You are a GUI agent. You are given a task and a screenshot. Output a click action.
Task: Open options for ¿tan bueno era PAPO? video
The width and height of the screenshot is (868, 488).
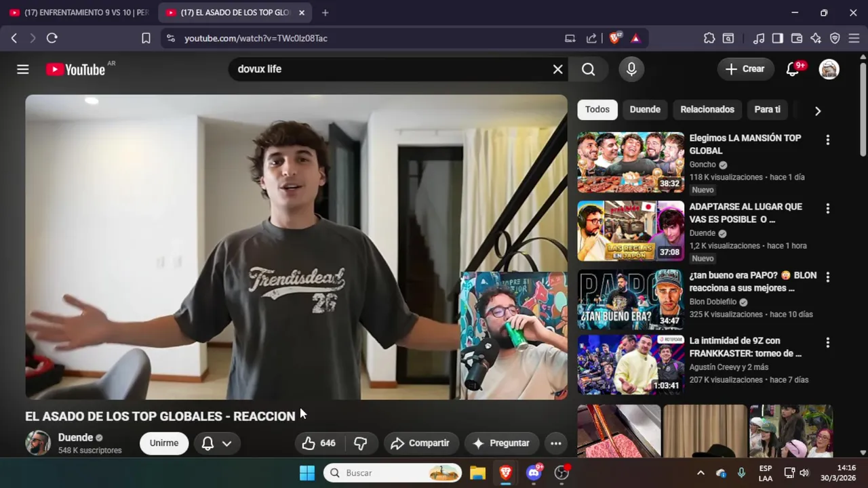827,277
